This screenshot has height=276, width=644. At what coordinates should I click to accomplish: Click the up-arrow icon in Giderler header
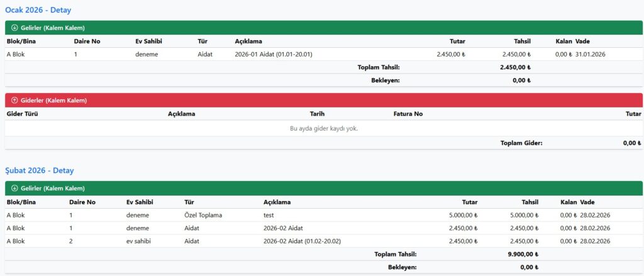click(14, 100)
